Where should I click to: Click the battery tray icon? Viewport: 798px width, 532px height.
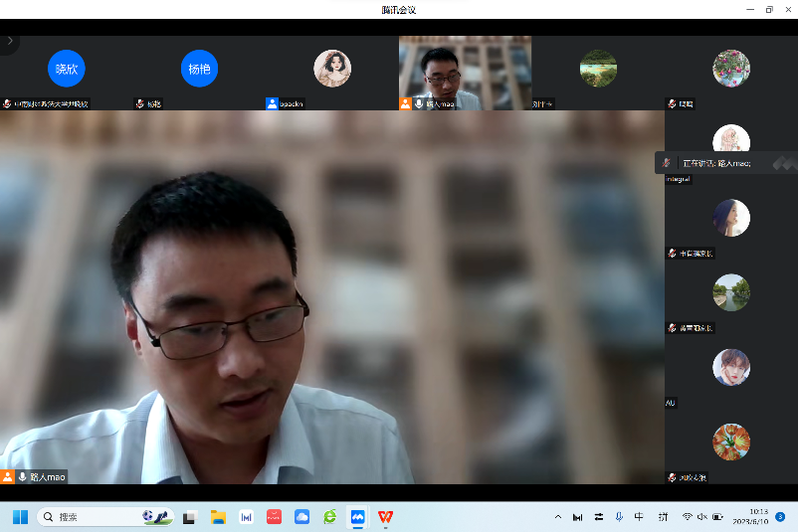pos(717,517)
